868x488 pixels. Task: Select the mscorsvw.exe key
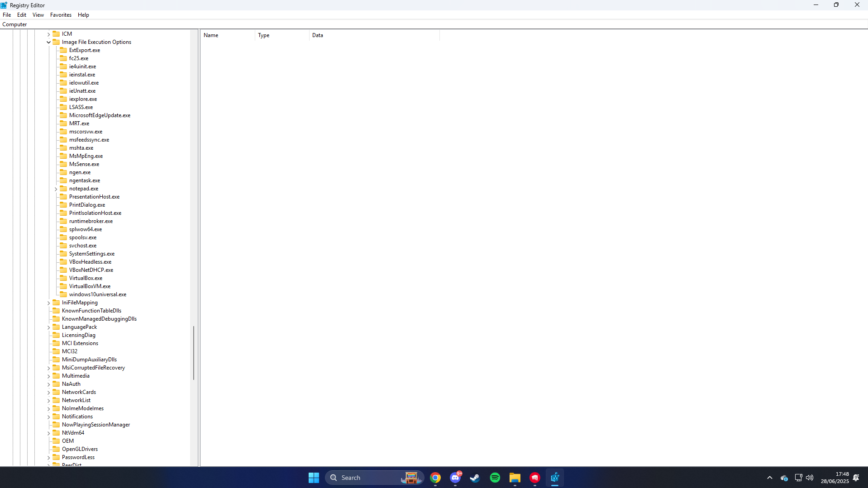click(86, 132)
